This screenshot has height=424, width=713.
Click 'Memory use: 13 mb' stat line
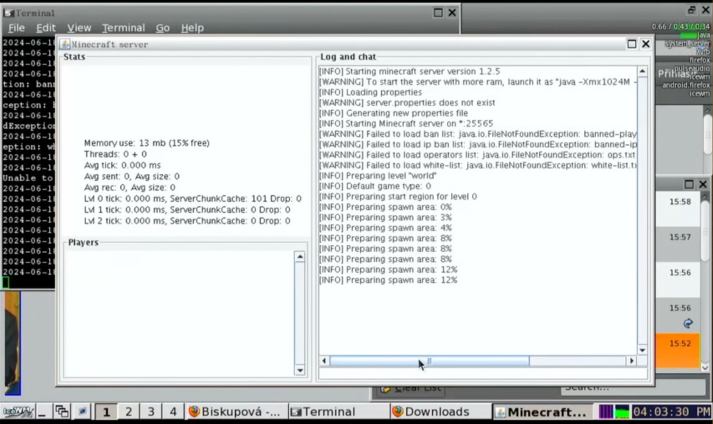[146, 143]
